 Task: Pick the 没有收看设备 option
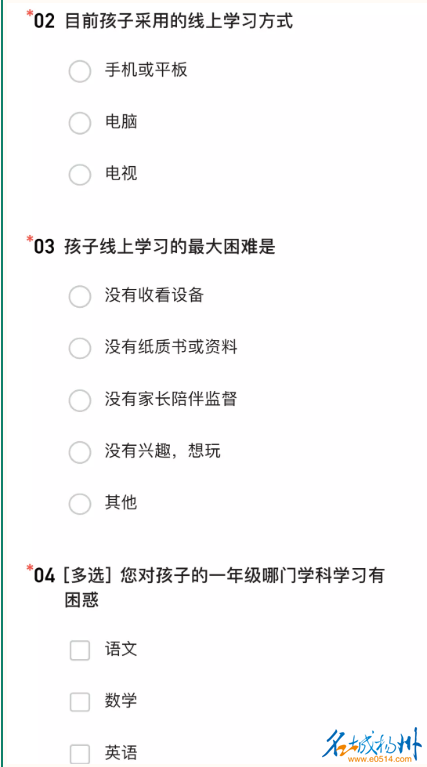(x=80, y=296)
